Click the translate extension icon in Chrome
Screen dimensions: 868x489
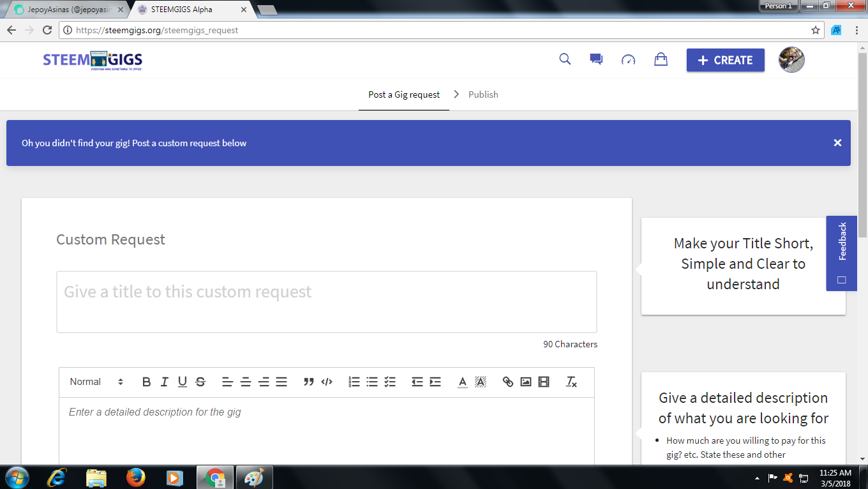(x=836, y=30)
